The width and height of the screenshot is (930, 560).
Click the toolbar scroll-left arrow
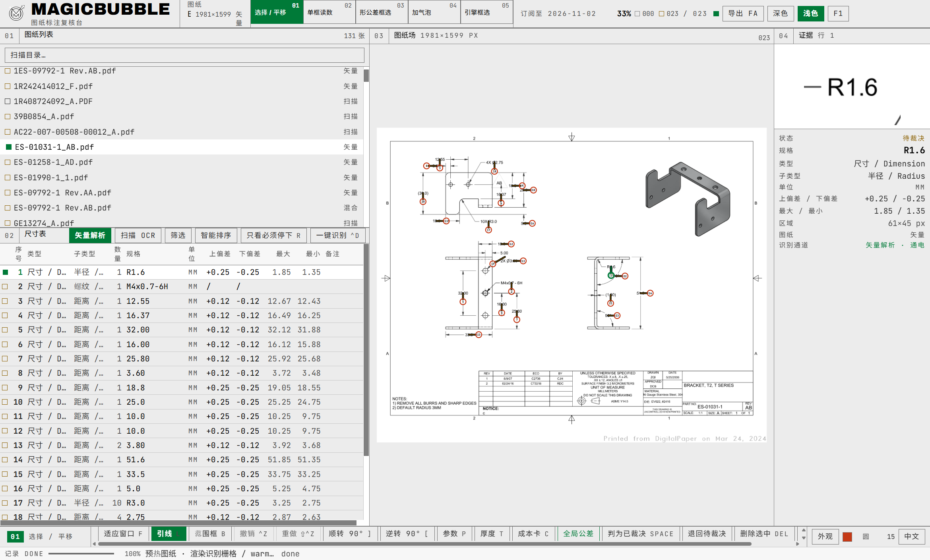(94, 544)
